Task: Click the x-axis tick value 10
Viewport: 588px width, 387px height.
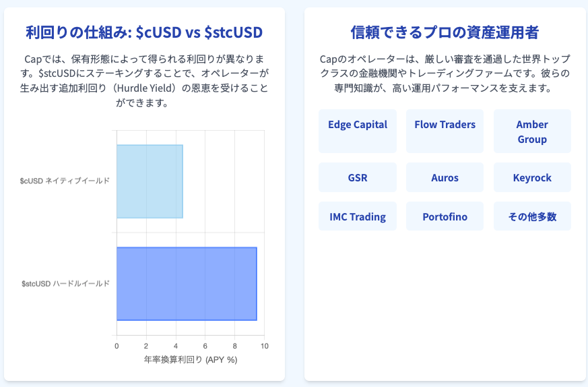Action: pyautogui.click(x=265, y=346)
